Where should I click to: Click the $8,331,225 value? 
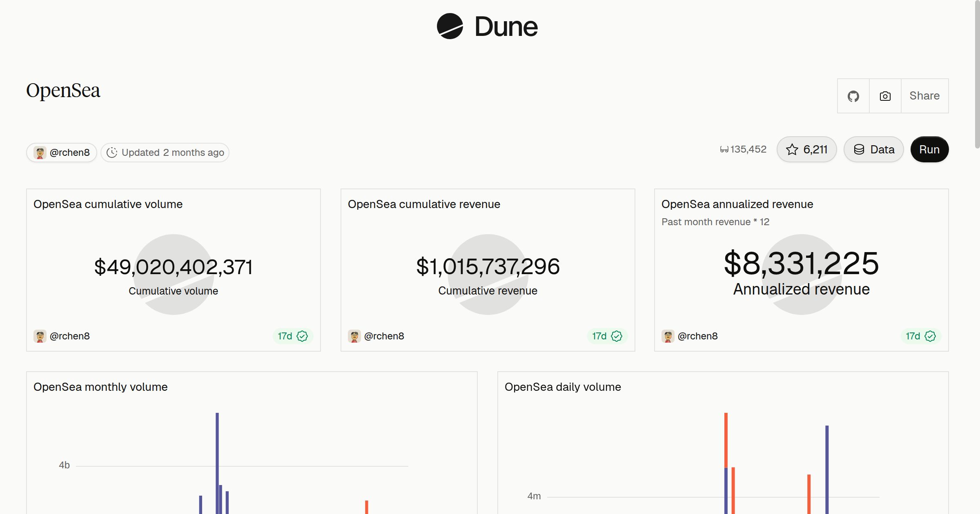point(801,264)
